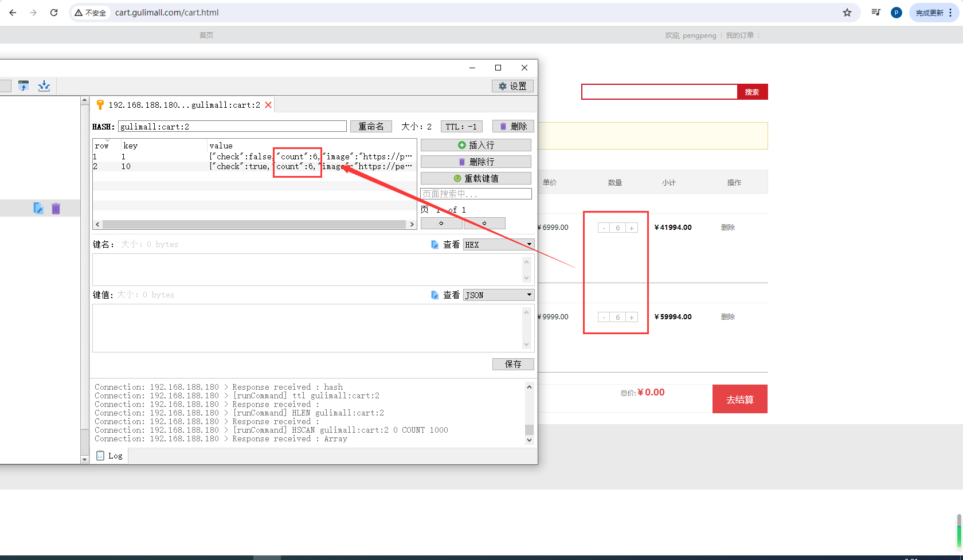The image size is (963, 560).
Task: Decrease quantity for the ¥6999.00 item
Action: coord(604,228)
